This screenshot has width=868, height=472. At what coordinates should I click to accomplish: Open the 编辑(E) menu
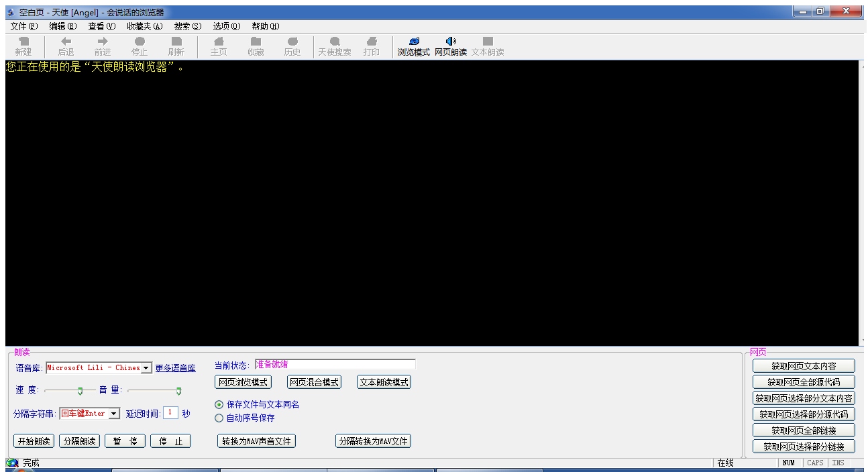pyautogui.click(x=63, y=26)
